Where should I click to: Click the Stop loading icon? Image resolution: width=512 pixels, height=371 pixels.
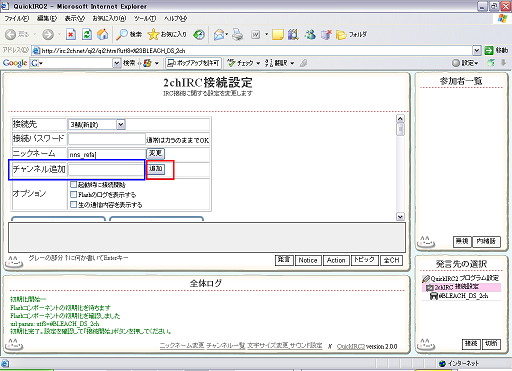(71, 34)
